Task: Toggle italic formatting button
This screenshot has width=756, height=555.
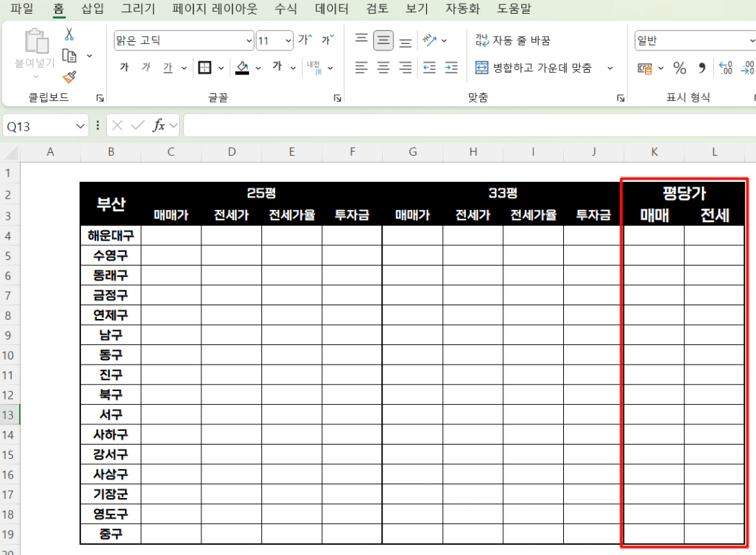Action: [146, 68]
